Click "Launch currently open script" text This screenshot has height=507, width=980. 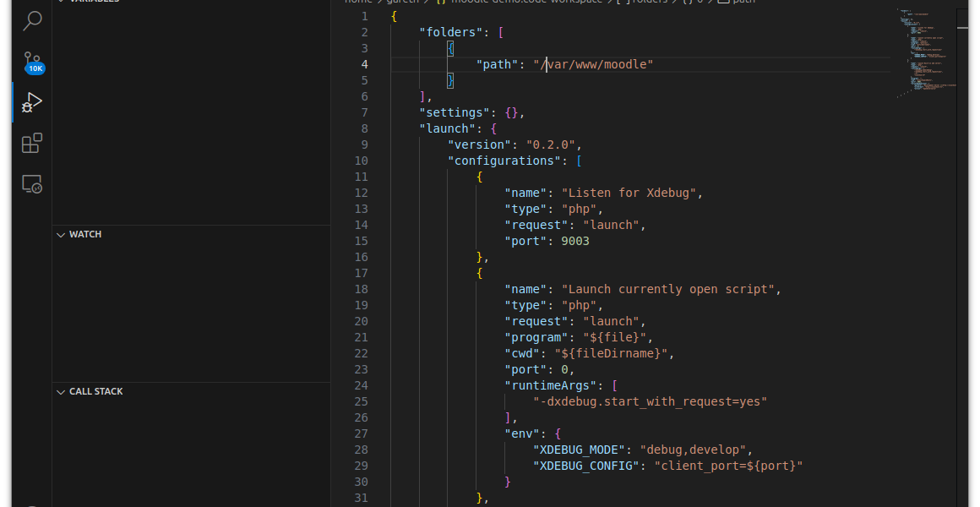pos(668,290)
